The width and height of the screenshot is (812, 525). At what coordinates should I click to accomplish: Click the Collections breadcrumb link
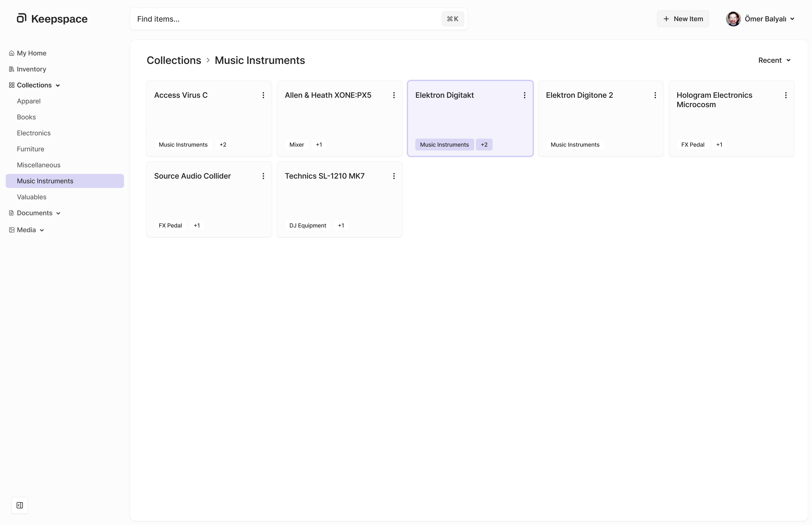174,60
